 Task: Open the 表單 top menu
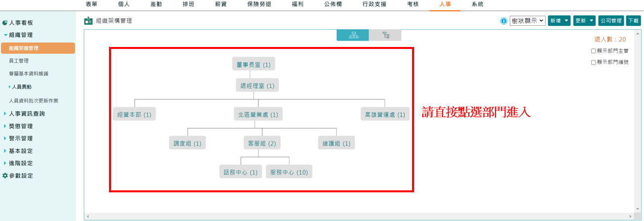pyautogui.click(x=91, y=4)
